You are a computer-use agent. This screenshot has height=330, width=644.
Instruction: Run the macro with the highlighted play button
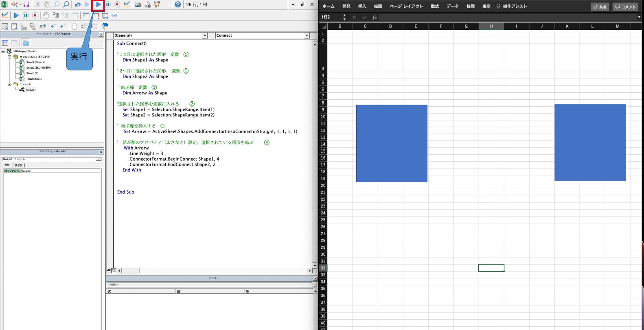[x=99, y=5]
